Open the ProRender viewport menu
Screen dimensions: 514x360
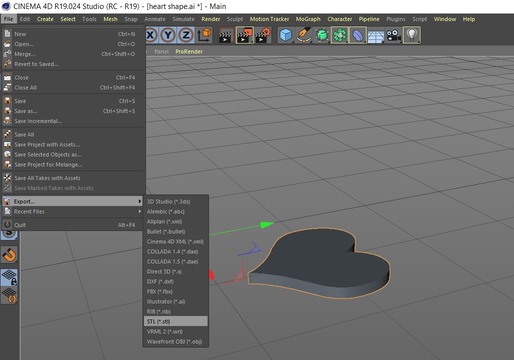tap(189, 51)
